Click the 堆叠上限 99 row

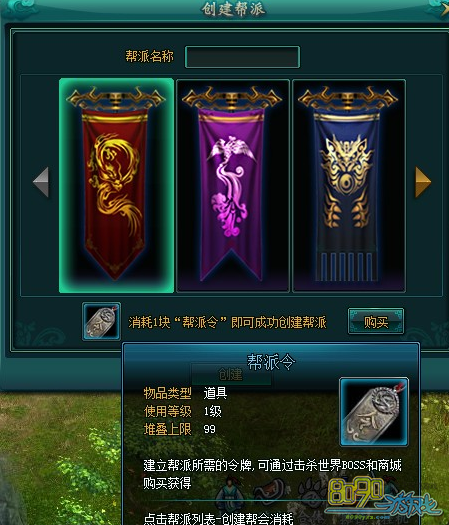click(x=179, y=429)
